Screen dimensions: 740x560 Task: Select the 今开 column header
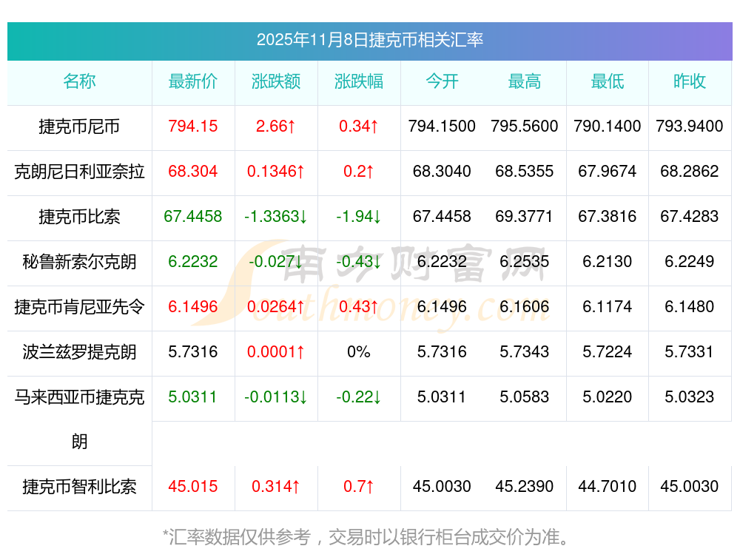pyautogui.click(x=442, y=81)
